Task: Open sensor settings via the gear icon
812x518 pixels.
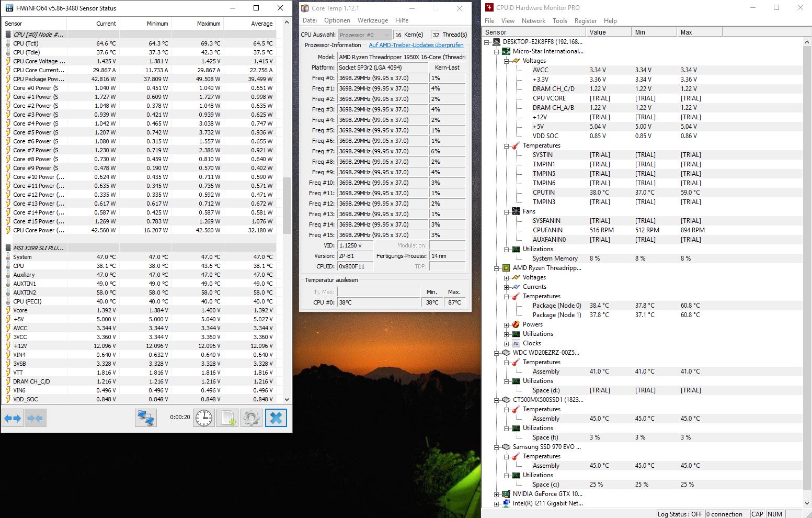Action: coord(251,418)
